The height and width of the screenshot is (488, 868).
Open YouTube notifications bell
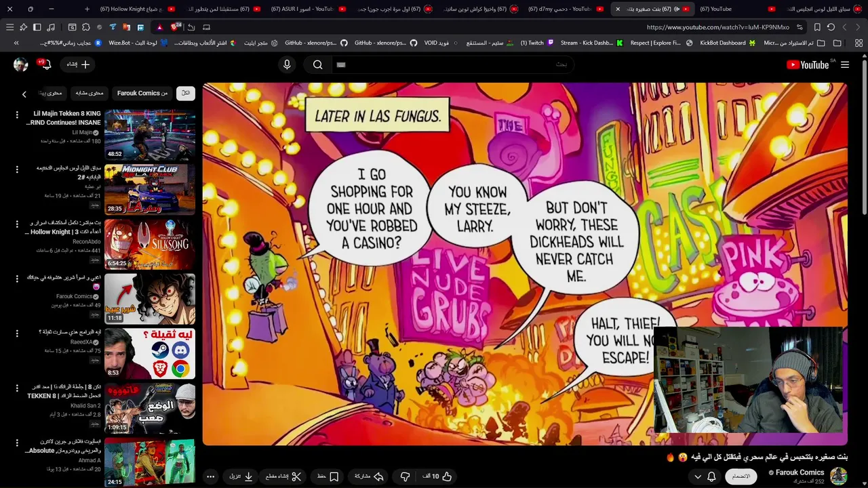[x=45, y=64]
